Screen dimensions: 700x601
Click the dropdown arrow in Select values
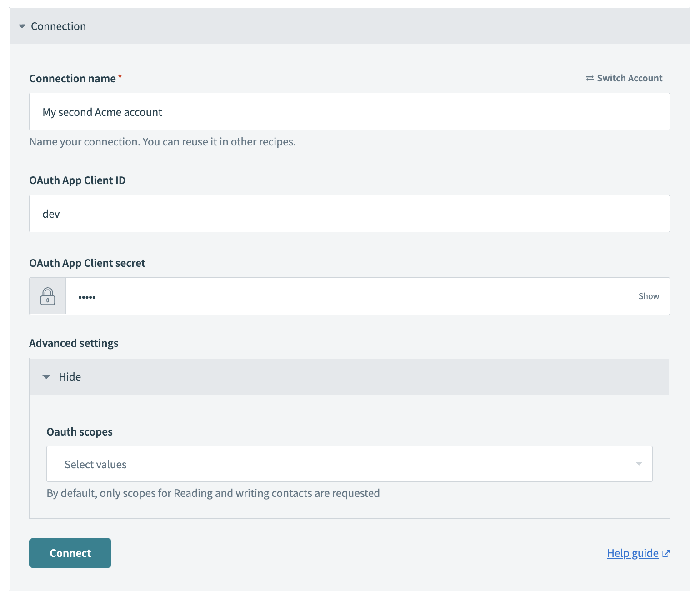click(x=639, y=464)
